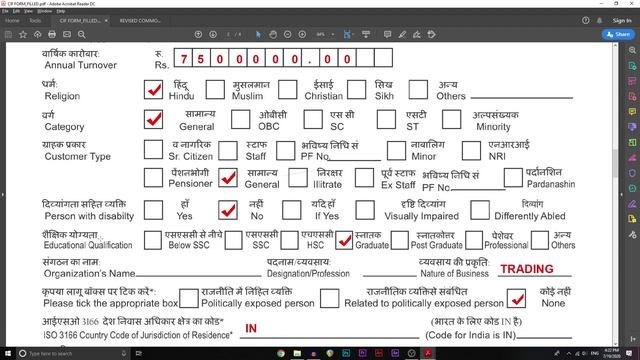Click the page number field in the toolbar
640x360 pixels.
pos(229,35)
